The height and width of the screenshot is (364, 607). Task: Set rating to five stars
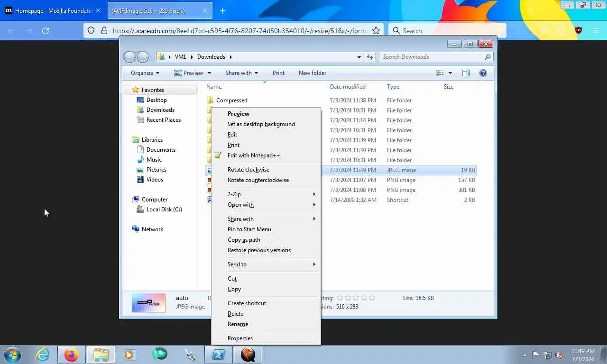coord(372,298)
